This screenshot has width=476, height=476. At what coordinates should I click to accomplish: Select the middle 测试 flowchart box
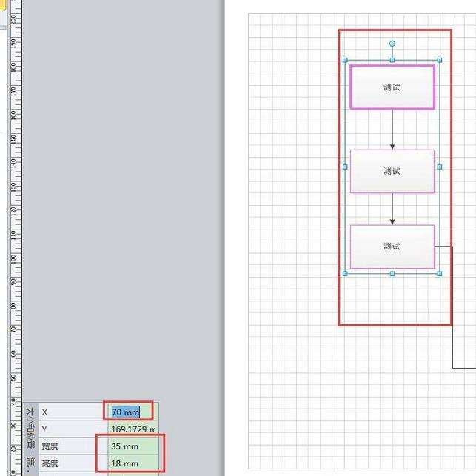coord(392,171)
